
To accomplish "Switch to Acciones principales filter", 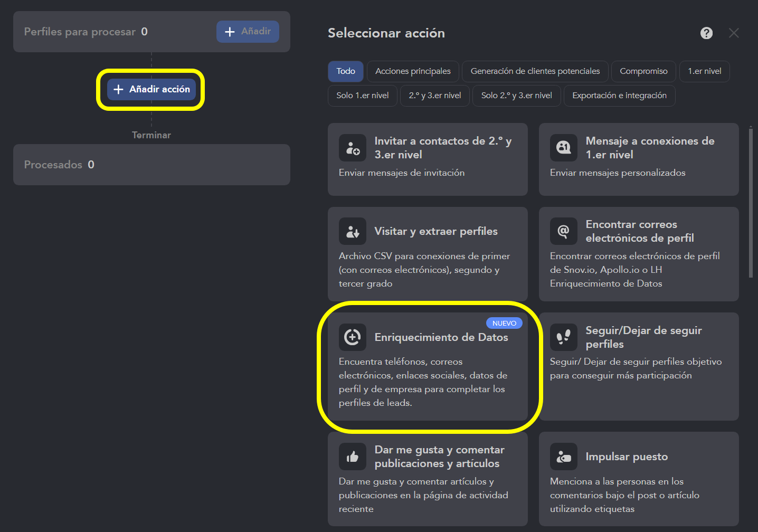I will point(413,71).
